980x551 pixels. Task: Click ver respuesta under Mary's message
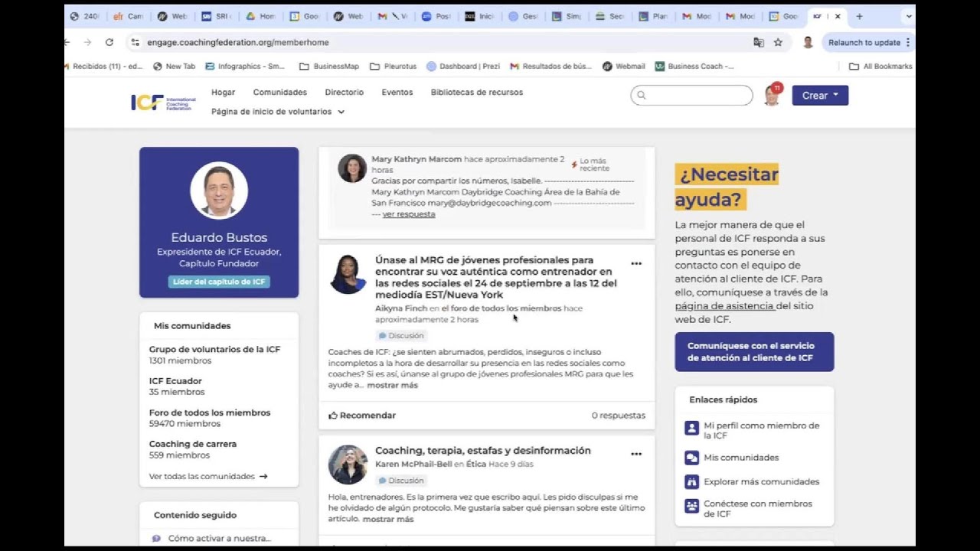click(409, 214)
